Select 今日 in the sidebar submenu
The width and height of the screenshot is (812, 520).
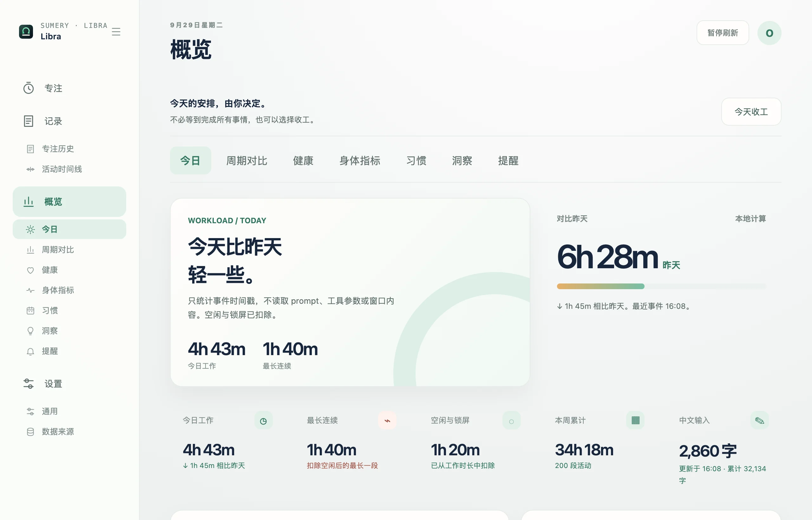(x=69, y=229)
